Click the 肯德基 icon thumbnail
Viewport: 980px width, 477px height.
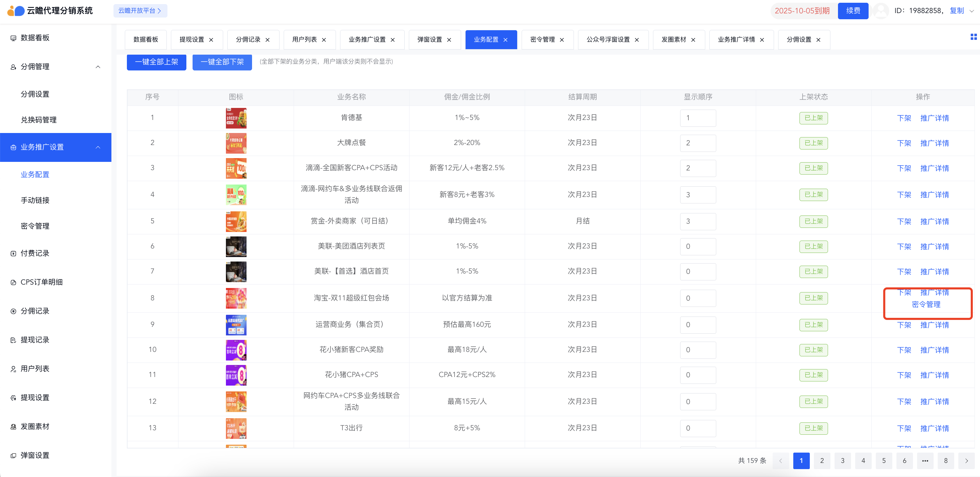236,118
